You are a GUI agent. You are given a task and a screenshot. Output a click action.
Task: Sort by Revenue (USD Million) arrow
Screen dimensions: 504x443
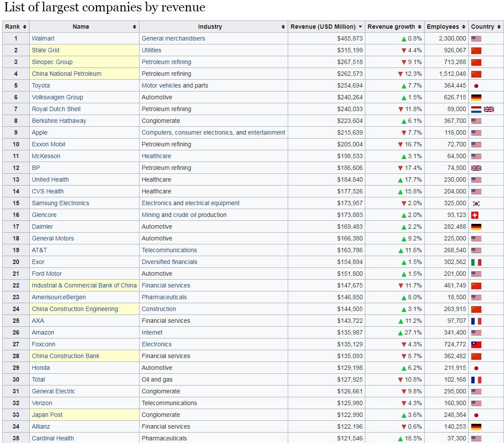pyautogui.click(x=360, y=27)
